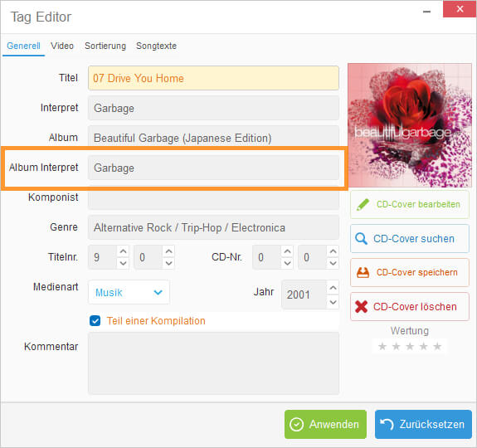Screen dimensions: 477x448
Task: Set Wertung to four stars
Action: point(423,346)
